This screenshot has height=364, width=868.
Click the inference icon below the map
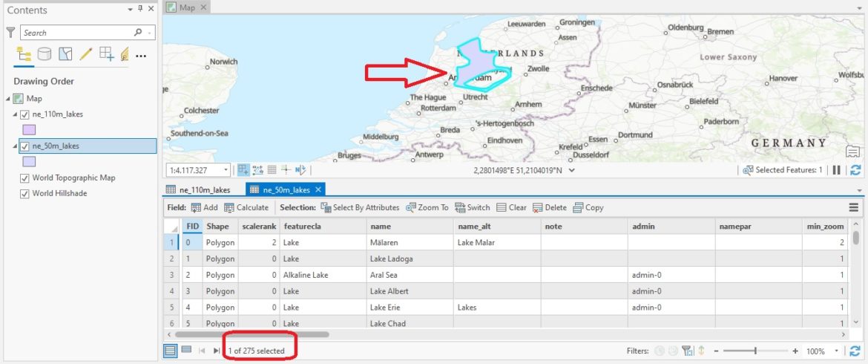tap(286, 170)
